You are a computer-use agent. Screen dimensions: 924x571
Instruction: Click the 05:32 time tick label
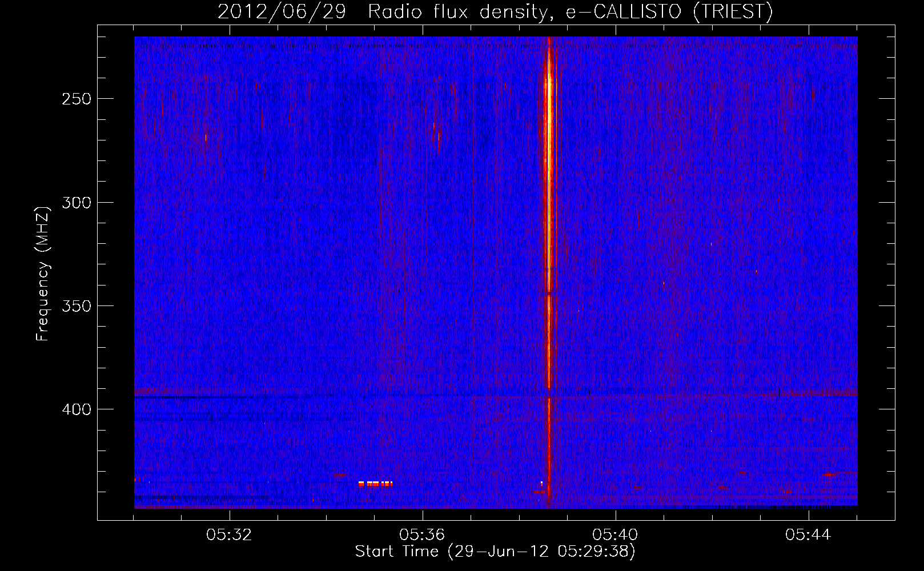click(x=229, y=535)
